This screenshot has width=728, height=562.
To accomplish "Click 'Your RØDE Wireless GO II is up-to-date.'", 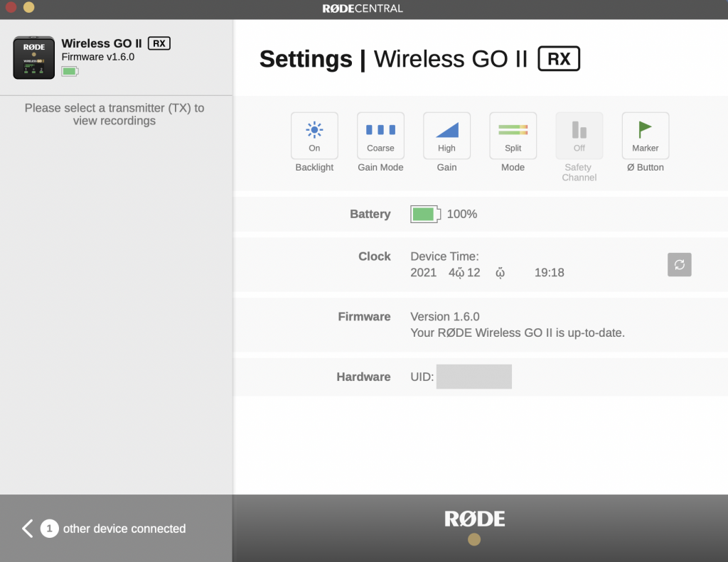I will (x=518, y=333).
